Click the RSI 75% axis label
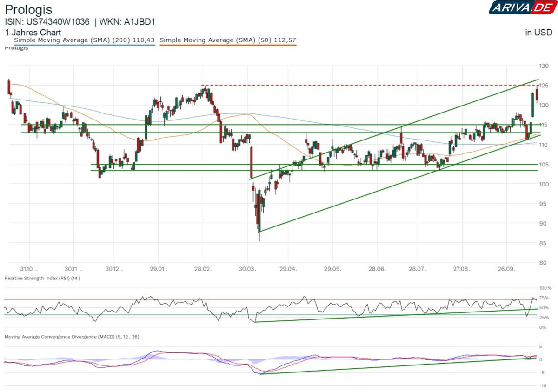 click(545, 298)
